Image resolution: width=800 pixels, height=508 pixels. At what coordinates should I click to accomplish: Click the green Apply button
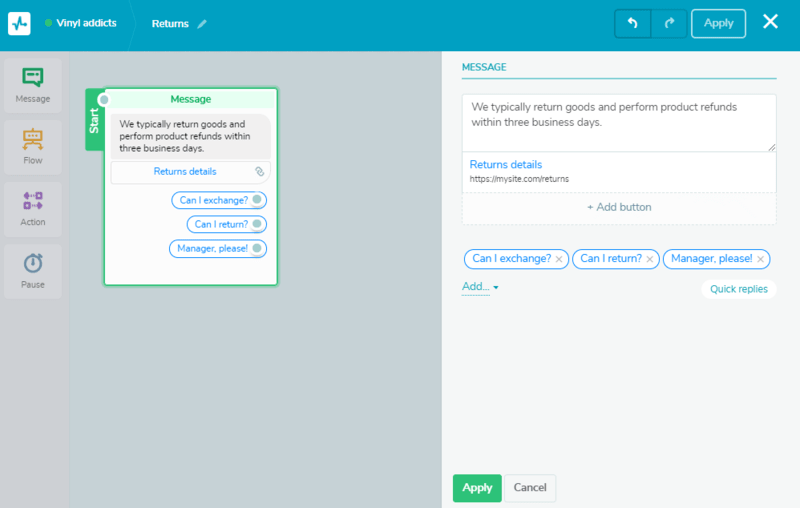(x=477, y=488)
